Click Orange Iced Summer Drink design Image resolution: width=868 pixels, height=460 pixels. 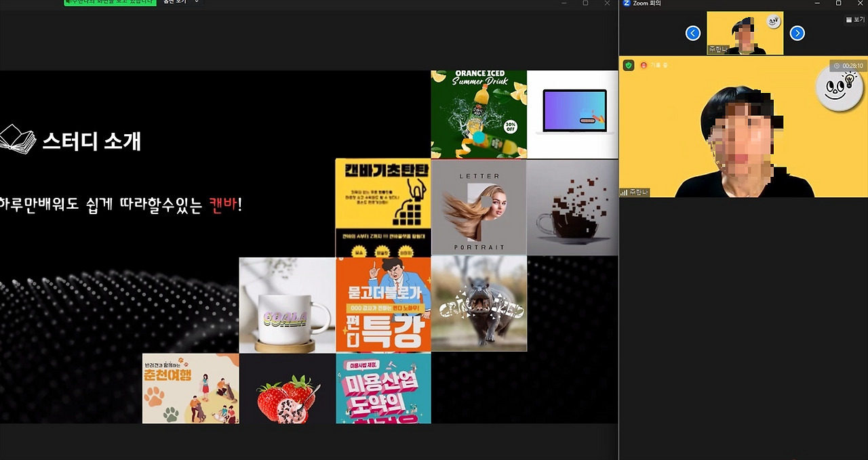(479, 114)
